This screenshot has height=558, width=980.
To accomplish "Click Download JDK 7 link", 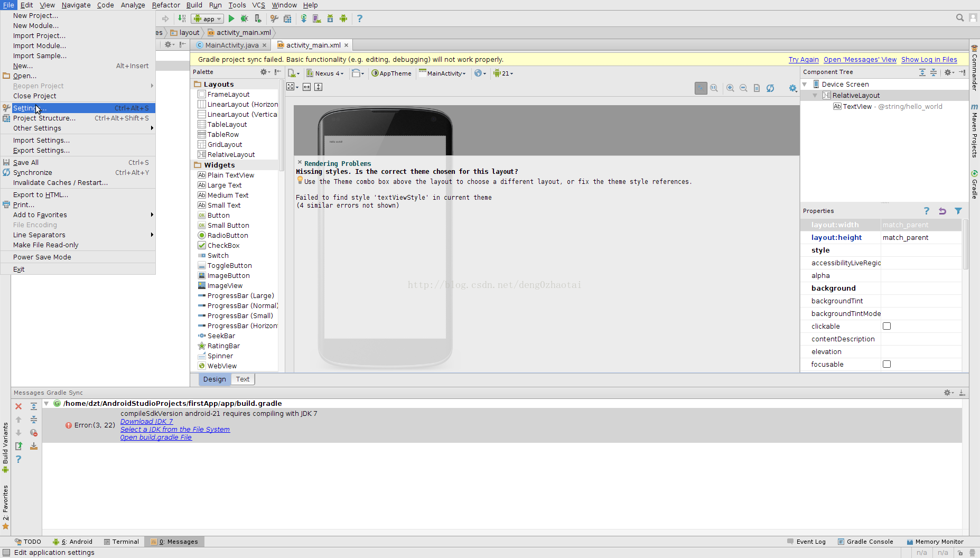I will 146,421.
